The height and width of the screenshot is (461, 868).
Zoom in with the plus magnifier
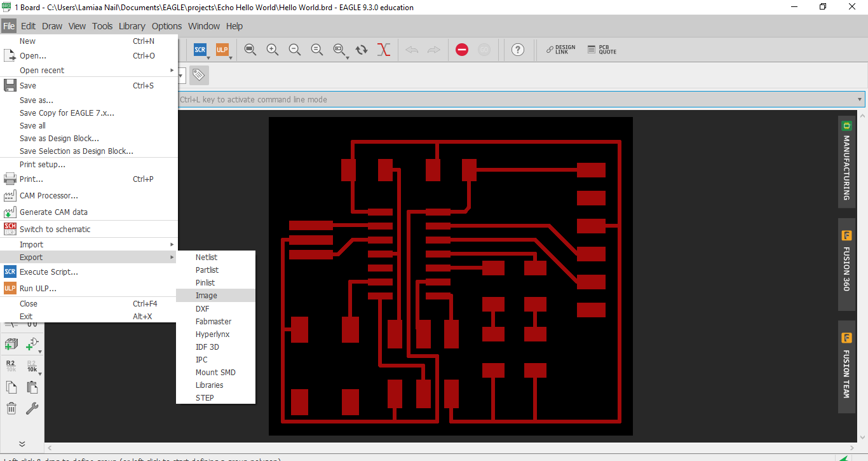pos(273,50)
